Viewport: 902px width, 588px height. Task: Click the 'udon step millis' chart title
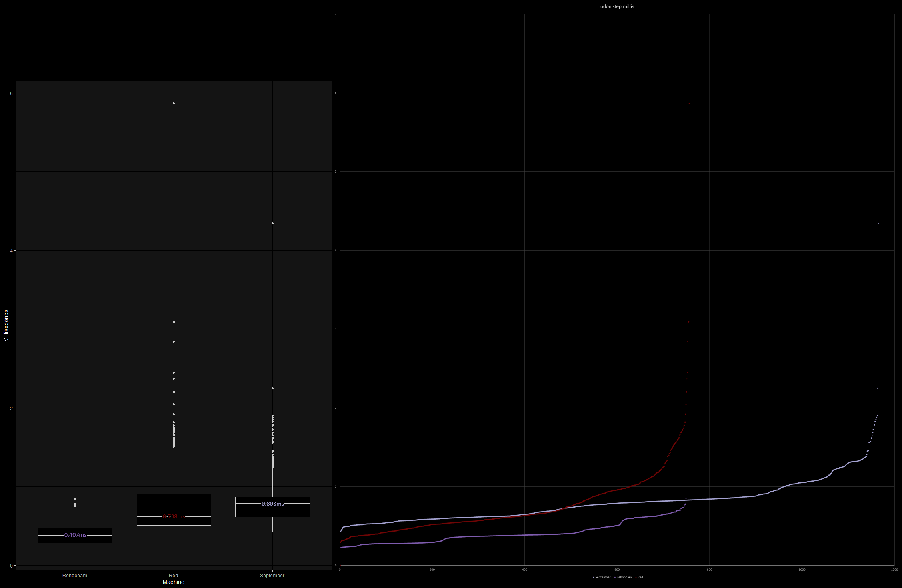tap(617, 6)
